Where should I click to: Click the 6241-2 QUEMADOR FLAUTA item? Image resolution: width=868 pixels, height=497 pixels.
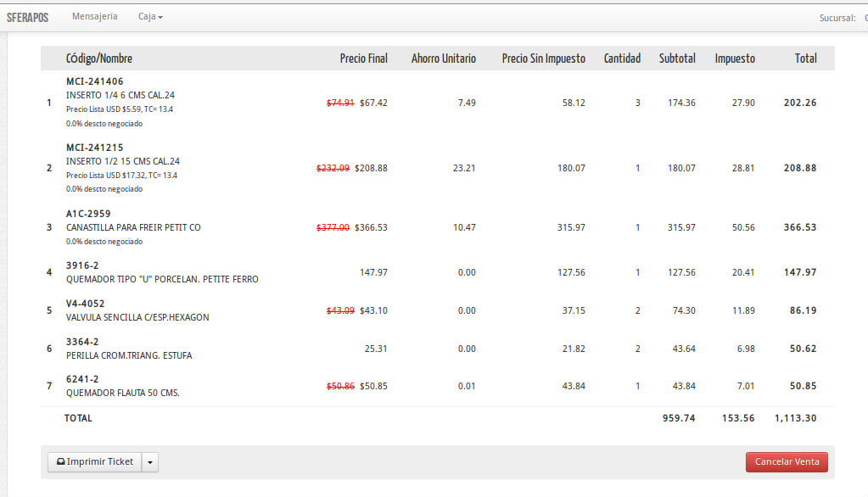(x=123, y=393)
